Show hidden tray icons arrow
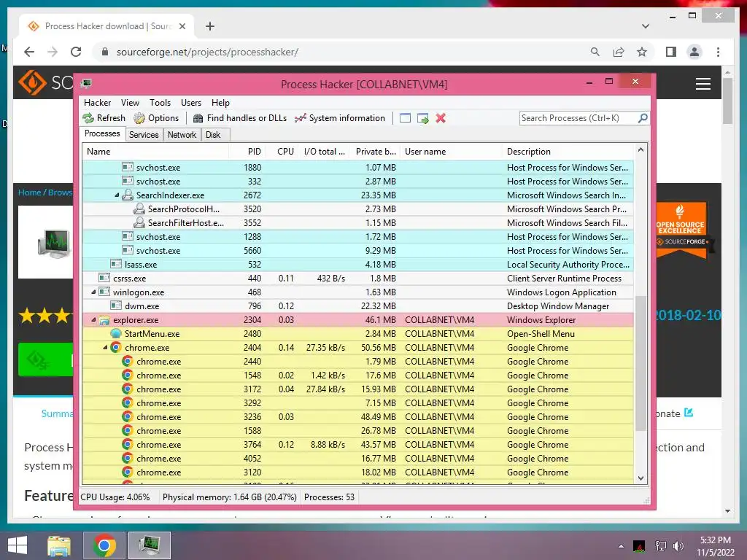Screen dimensions: 747x560 tap(621, 546)
